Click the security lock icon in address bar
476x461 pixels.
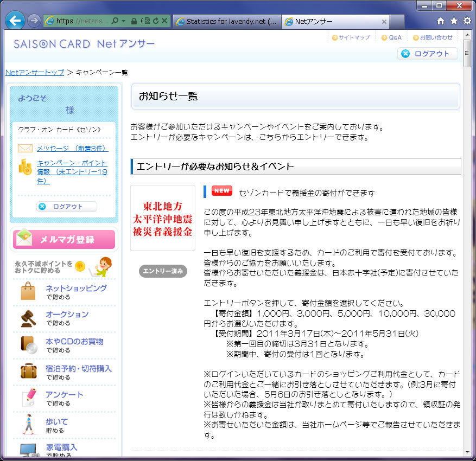(134, 21)
